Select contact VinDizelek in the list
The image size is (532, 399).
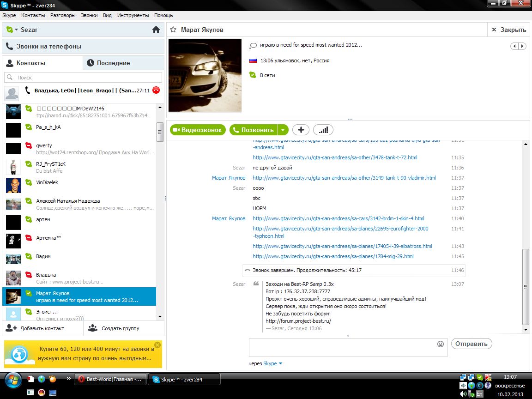79,186
